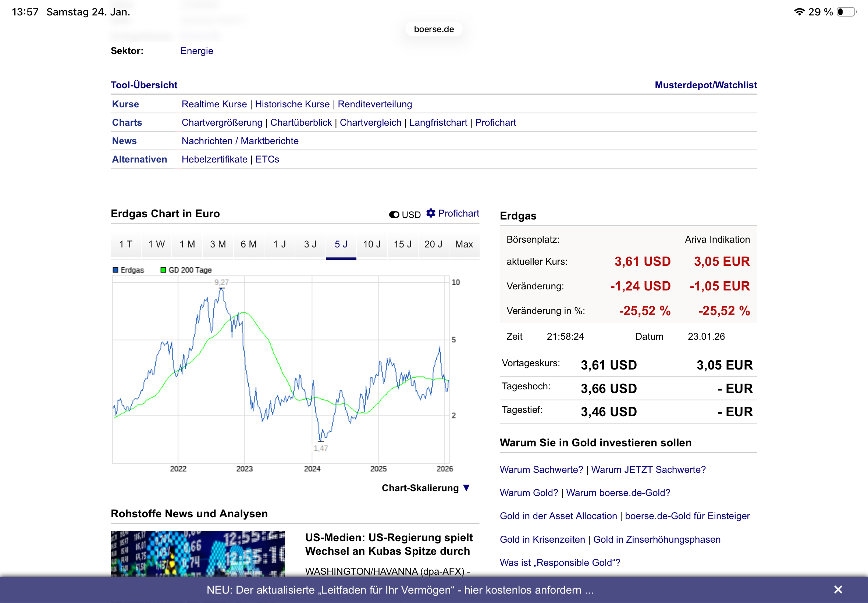Viewport: 868px width, 603px height.
Task: Click the Hebelzertifikate link
Action: (x=214, y=159)
